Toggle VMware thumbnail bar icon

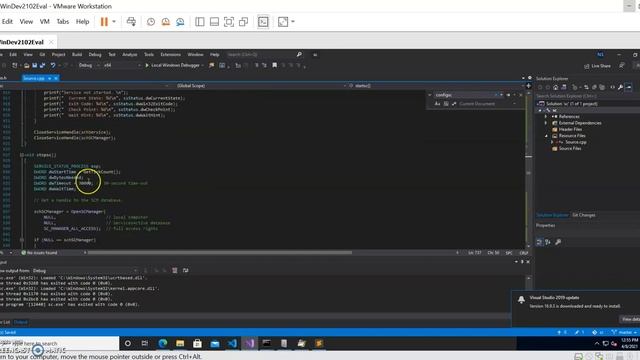tap(214, 22)
